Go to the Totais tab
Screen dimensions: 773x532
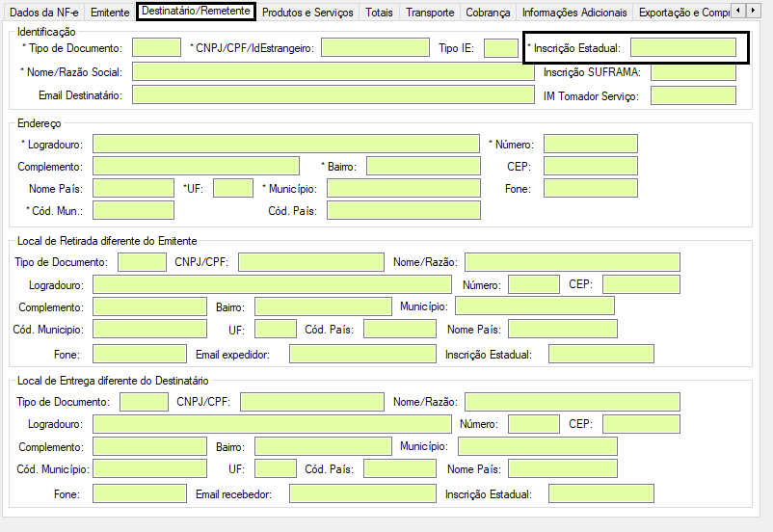pos(379,12)
